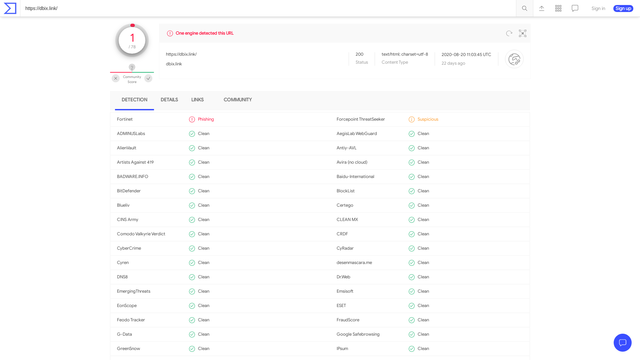Click the Sign in link
Screen dimensions: 640x360
click(598, 8)
